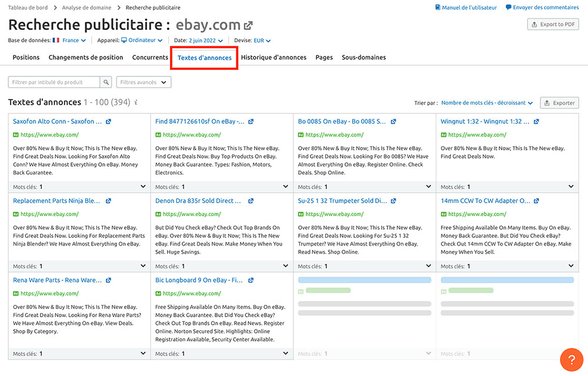Select the Textes d'annonces tab
This screenshot has width=588, height=376.
pos(205,58)
